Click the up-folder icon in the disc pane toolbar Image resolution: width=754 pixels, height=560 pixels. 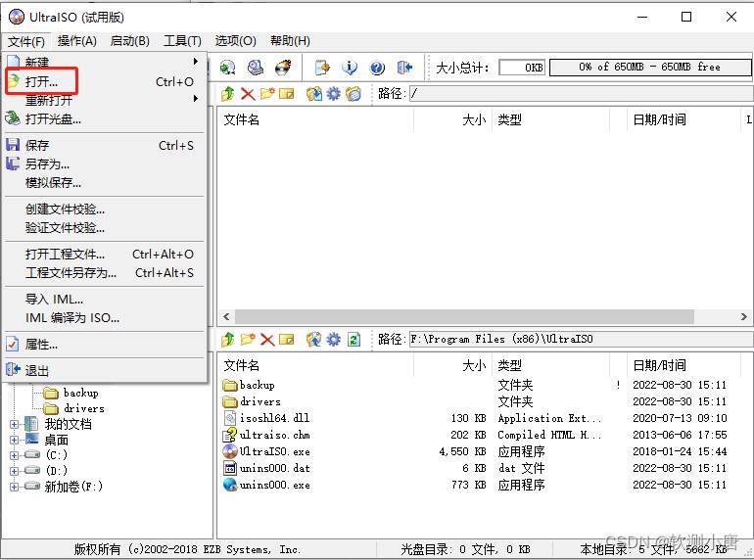pos(228,94)
